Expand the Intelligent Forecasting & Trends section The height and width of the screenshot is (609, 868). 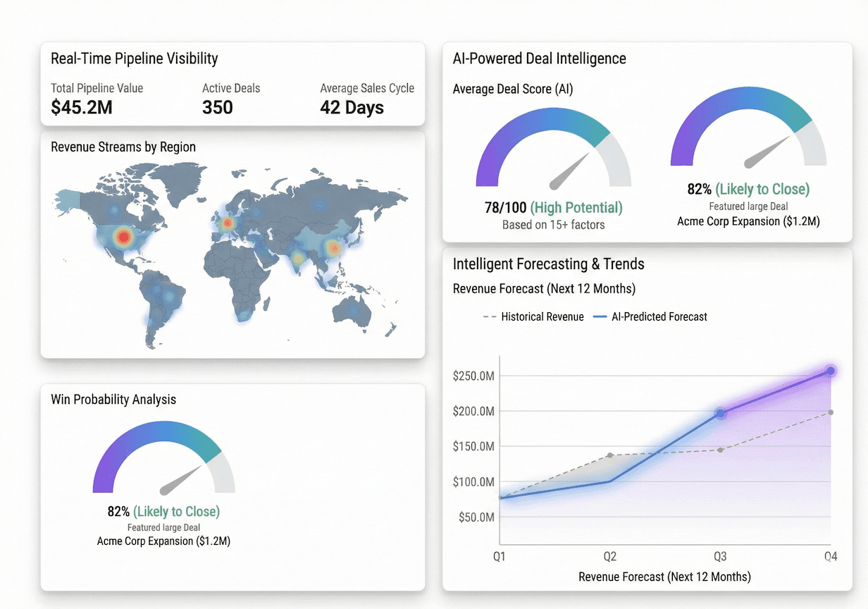pyautogui.click(x=549, y=264)
